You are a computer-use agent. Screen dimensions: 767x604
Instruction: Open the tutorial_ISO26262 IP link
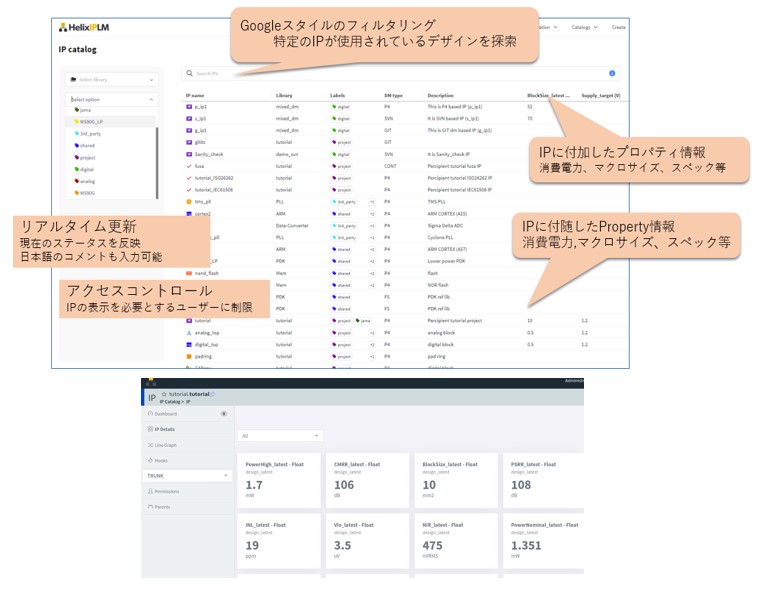(x=214, y=178)
